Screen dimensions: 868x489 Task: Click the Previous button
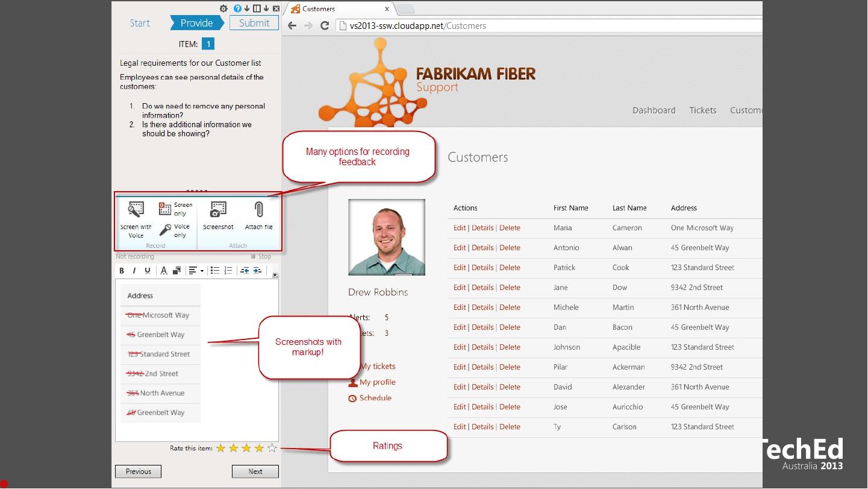[138, 472]
